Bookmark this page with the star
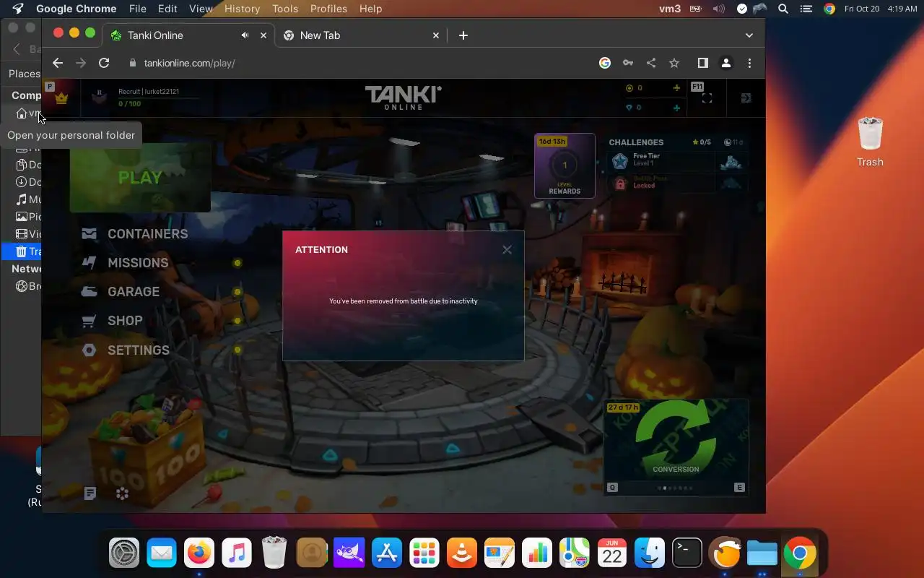Viewport: 924px width, 578px height. click(x=674, y=63)
